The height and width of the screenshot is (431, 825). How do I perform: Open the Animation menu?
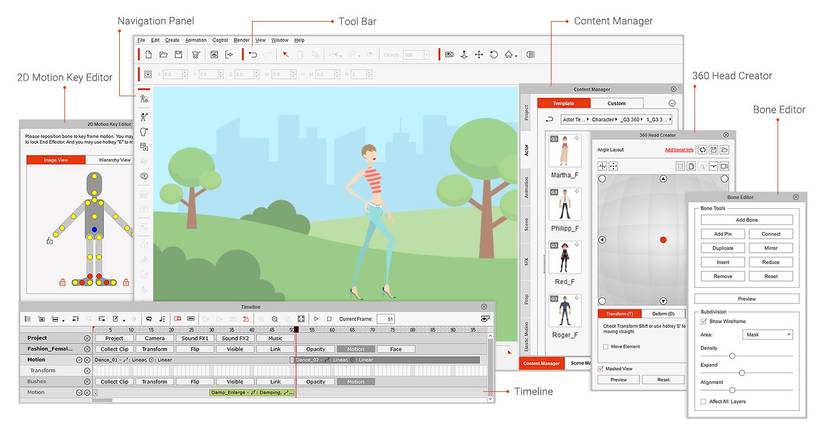196,40
